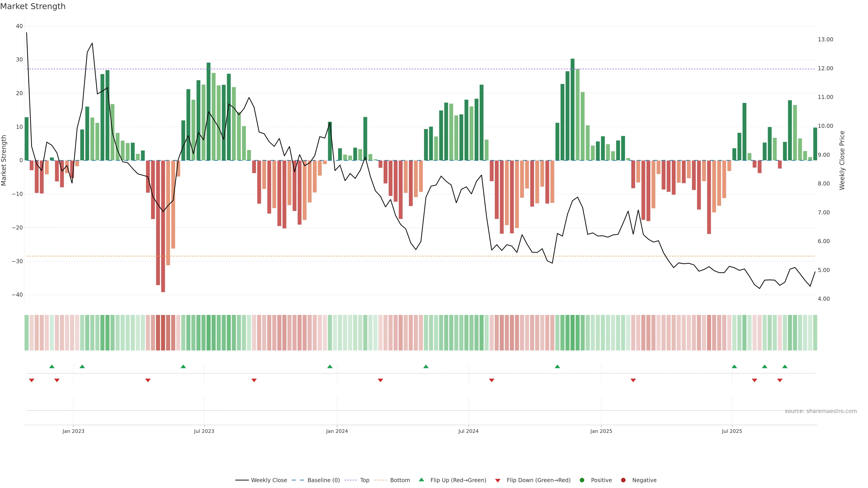Viewport: 868px width, 488px height.
Task: Click Weekly Close Price axis title
Action: point(842,160)
